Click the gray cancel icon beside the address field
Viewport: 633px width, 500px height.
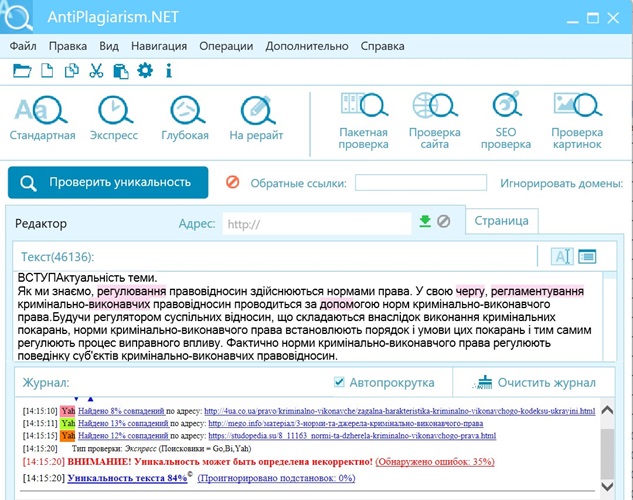pos(444,221)
